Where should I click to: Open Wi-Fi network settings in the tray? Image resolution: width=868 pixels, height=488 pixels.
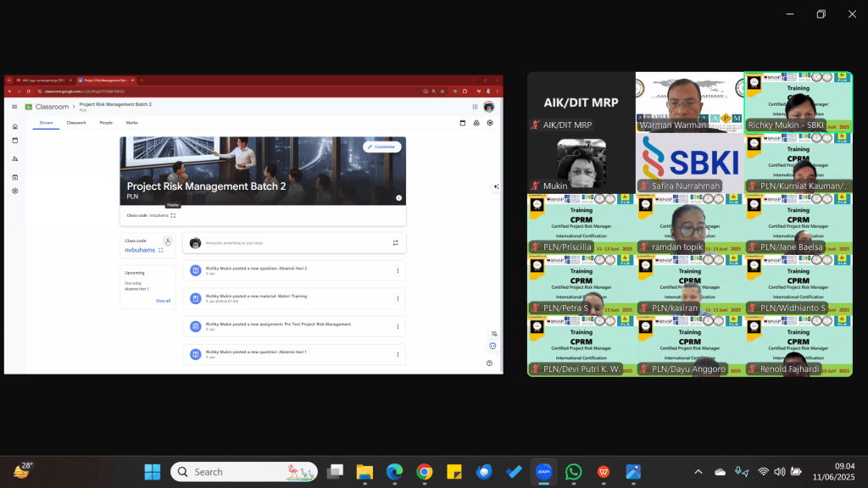tap(764, 472)
